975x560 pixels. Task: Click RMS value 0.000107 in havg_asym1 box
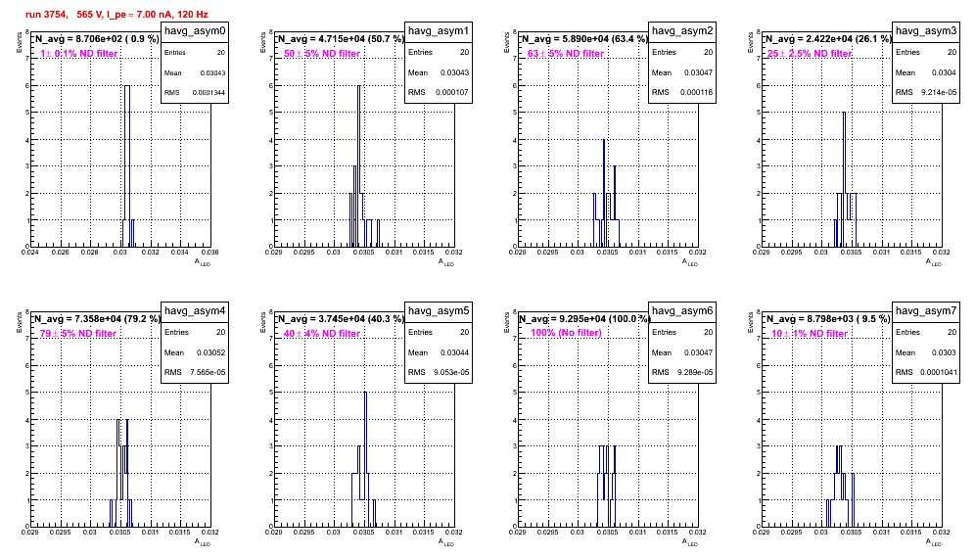tap(452, 92)
